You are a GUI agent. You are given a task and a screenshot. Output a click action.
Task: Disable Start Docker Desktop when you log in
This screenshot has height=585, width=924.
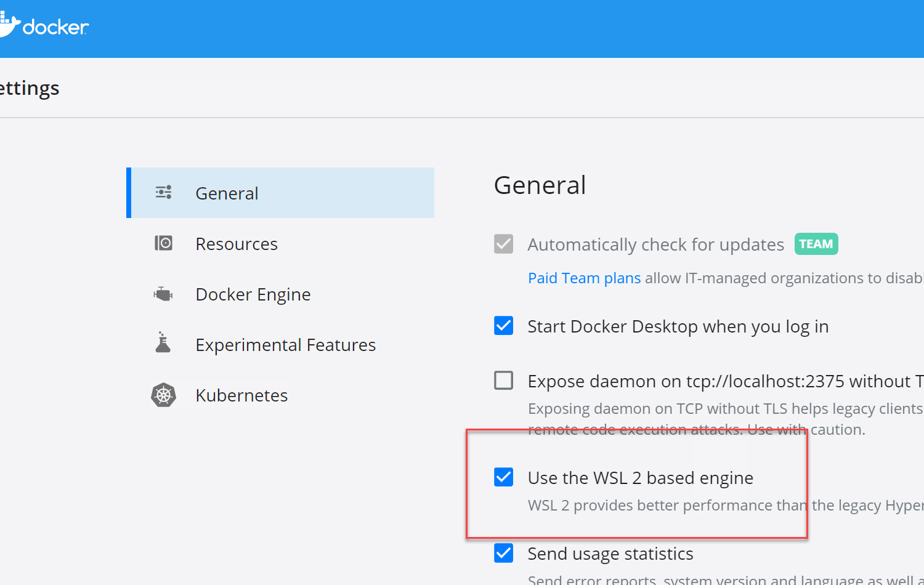click(x=503, y=325)
